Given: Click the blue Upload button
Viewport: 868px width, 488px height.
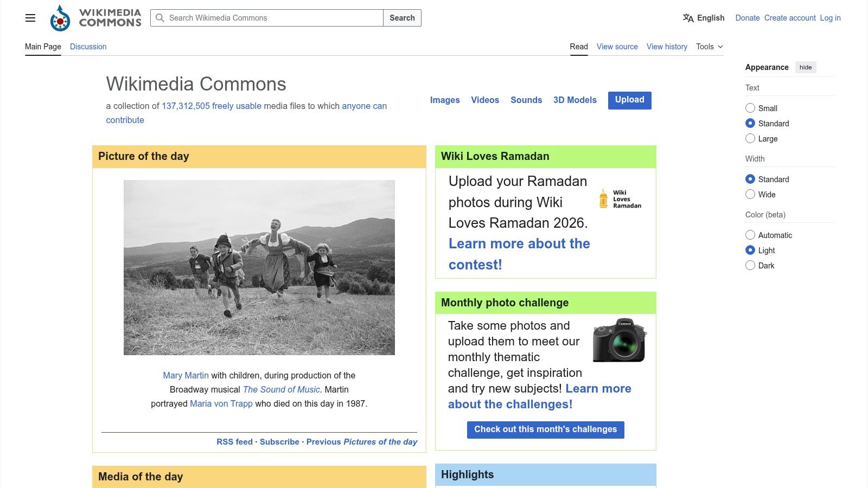Looking at the screenshot, I should (630, 100).
